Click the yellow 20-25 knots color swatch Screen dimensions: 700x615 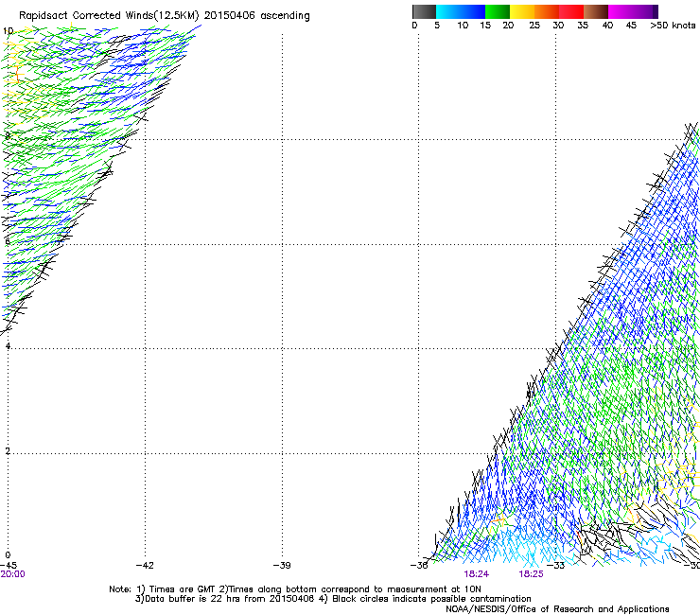[x=522, y=11]
